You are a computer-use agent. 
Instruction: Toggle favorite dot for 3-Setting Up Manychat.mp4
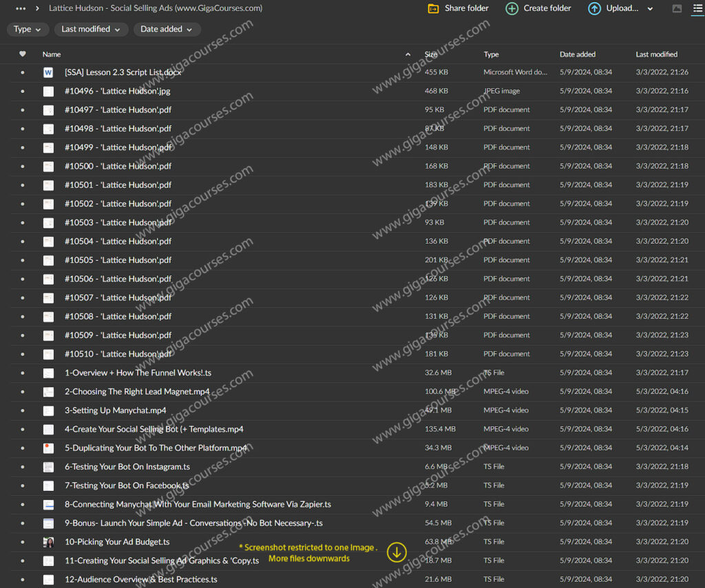coord(22,410)
